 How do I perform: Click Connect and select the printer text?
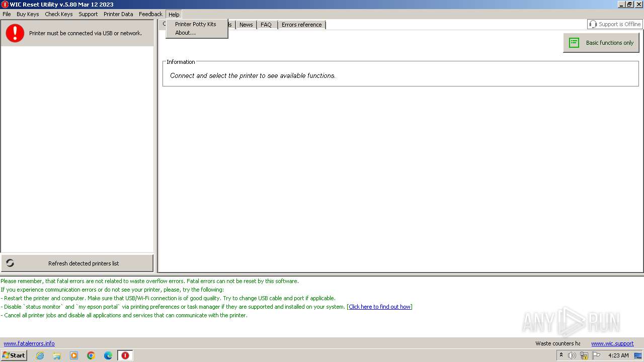pyautogui.click(x=253, y=75)
